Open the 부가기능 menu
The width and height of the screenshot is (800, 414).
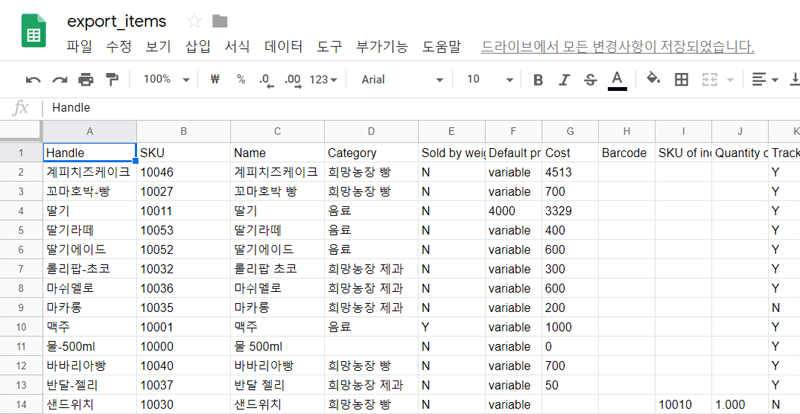pyautogui.click(x=382, y=47)
